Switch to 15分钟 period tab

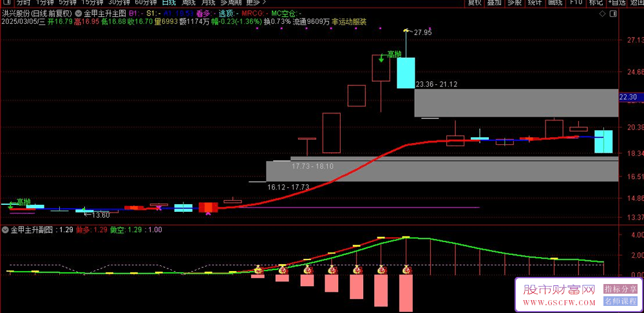pos(91,2)
